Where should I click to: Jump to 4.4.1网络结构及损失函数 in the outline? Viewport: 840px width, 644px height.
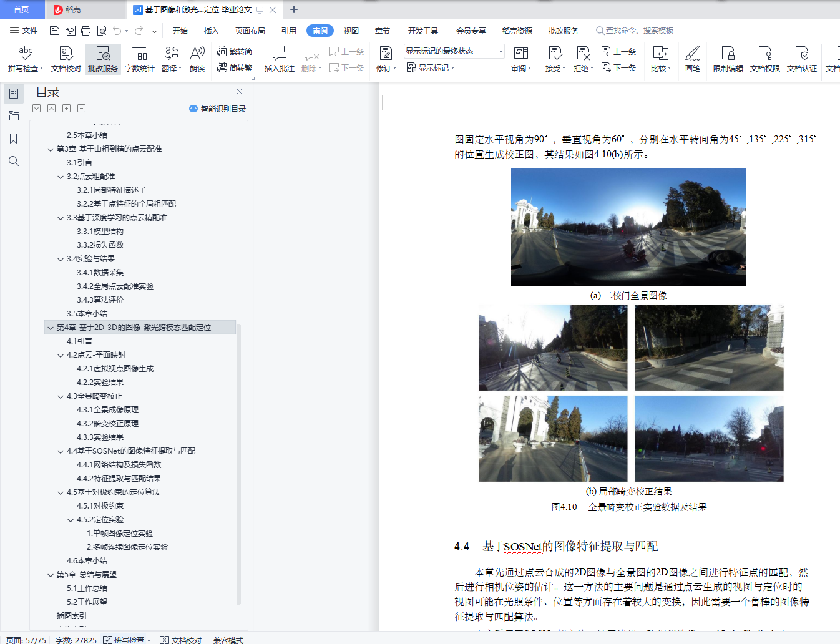click(119, 465)
